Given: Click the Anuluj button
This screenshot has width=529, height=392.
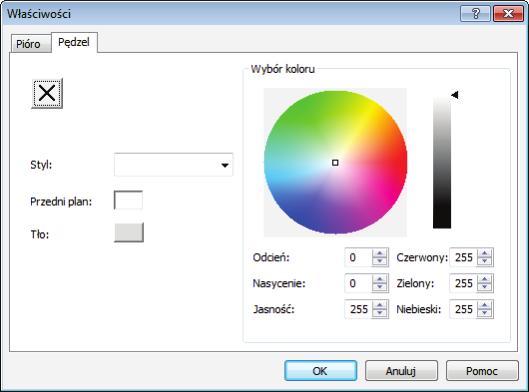Looking at the screenshot, I should tap(401, 371).
